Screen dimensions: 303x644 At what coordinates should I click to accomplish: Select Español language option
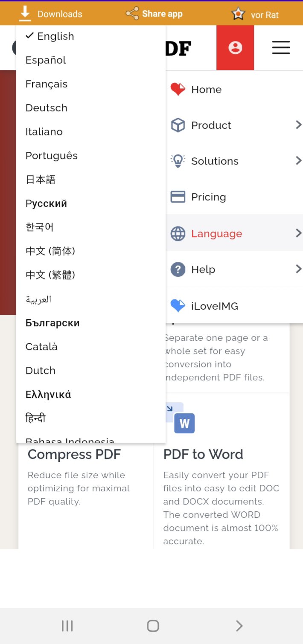(x=91, y=60)
